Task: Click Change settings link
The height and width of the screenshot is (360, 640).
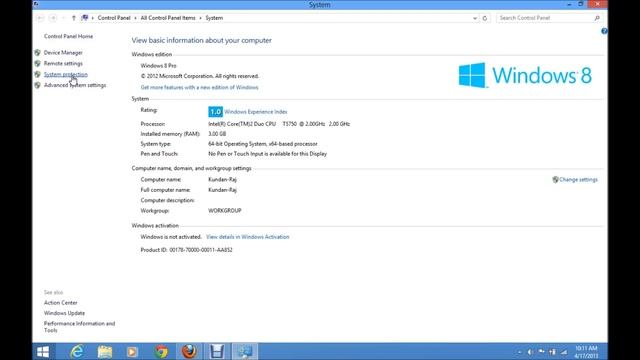Action: tap(578, 180)
